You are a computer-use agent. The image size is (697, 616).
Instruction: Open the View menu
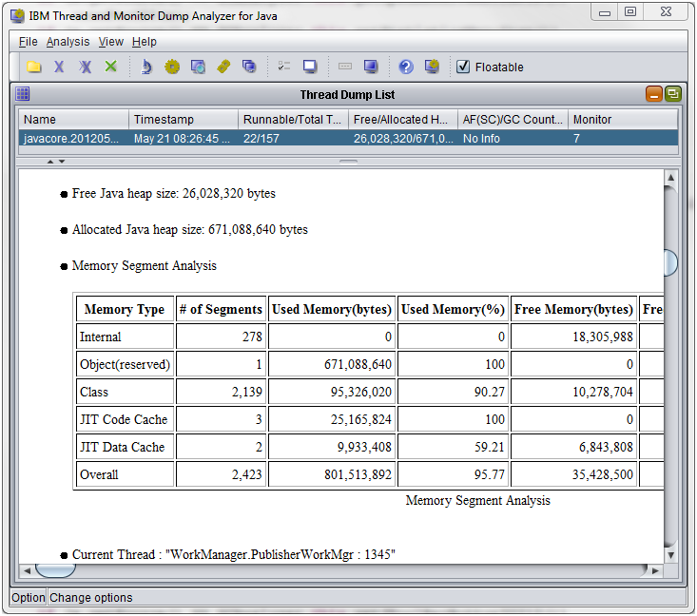[111, 42]
